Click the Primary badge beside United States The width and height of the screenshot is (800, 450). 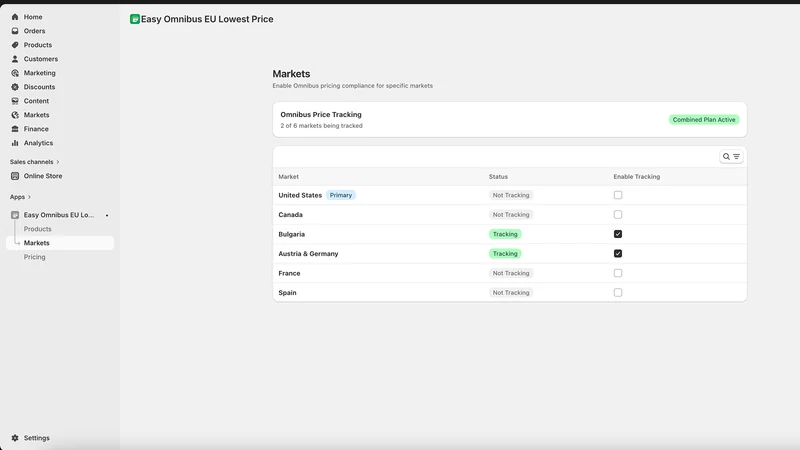pos(340,195)
